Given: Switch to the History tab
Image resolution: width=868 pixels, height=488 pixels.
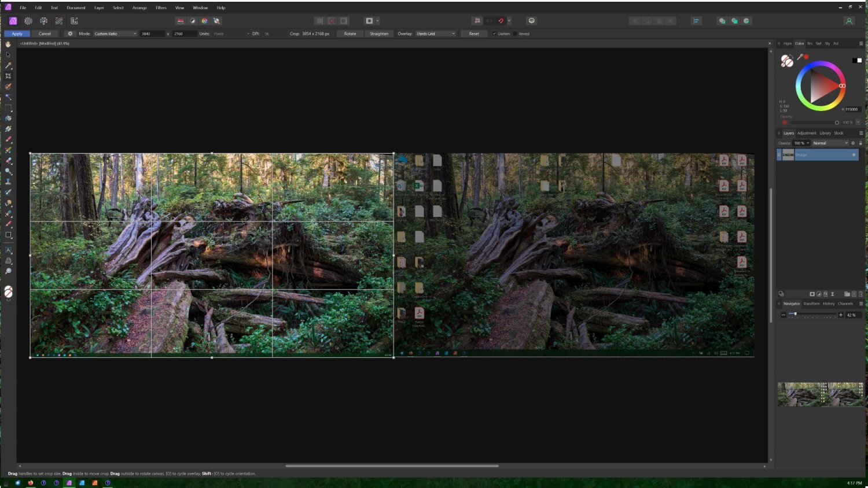Looking at the screenshot, I should point(829,304).
